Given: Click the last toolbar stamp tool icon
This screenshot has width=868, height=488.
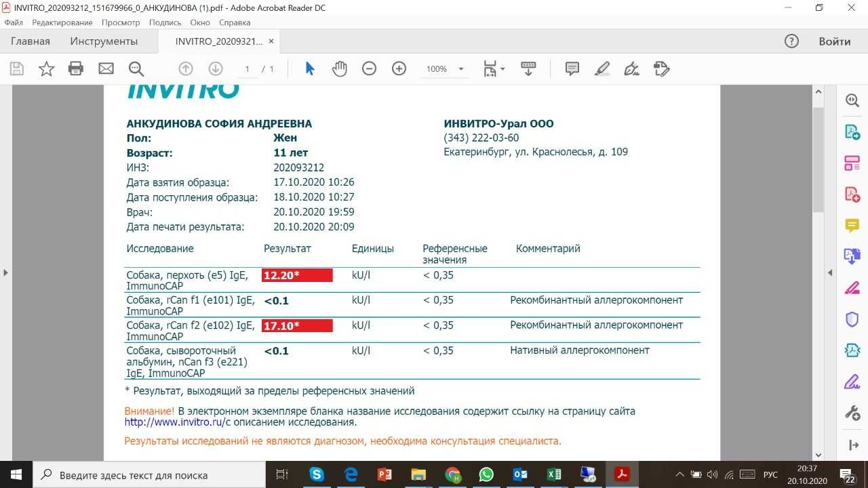Looking at the screenshot, I should click(x=661, y=68).
